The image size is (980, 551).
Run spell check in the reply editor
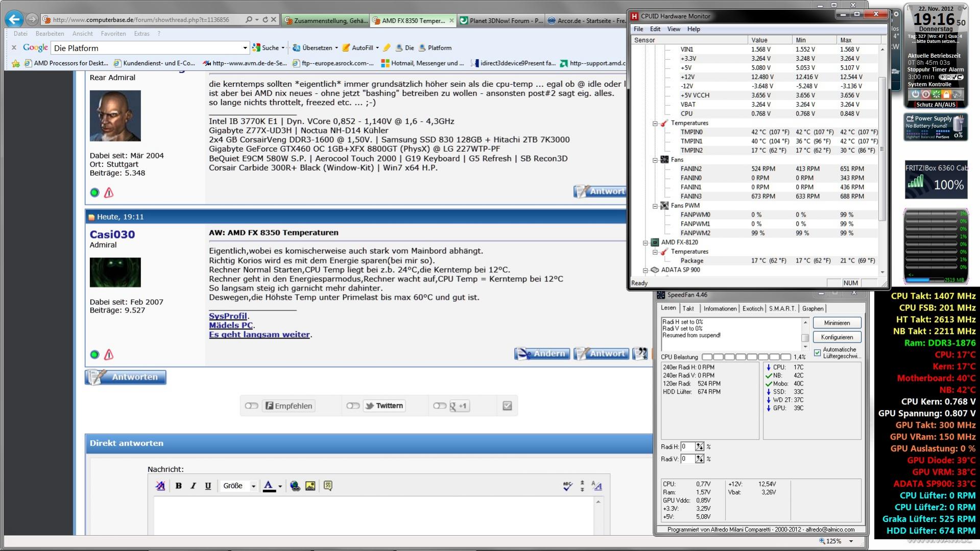click(x=567, y=486)
